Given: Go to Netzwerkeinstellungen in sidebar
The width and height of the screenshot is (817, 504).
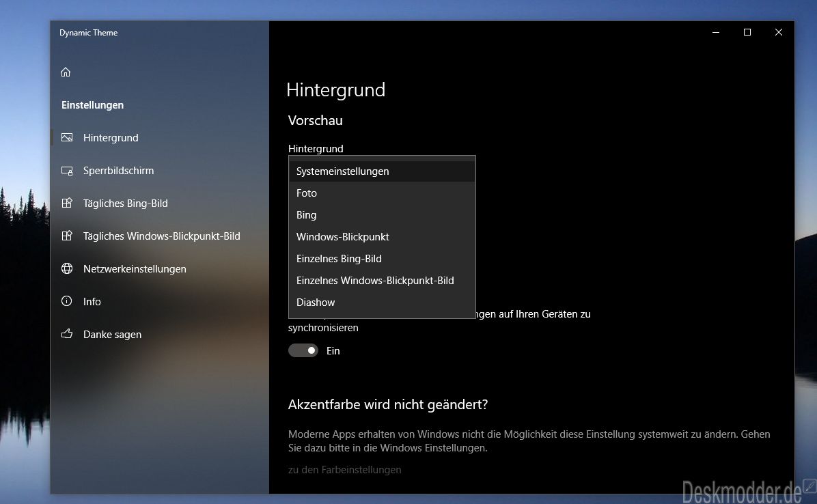Looking at the screenshot, I should 135,268.
